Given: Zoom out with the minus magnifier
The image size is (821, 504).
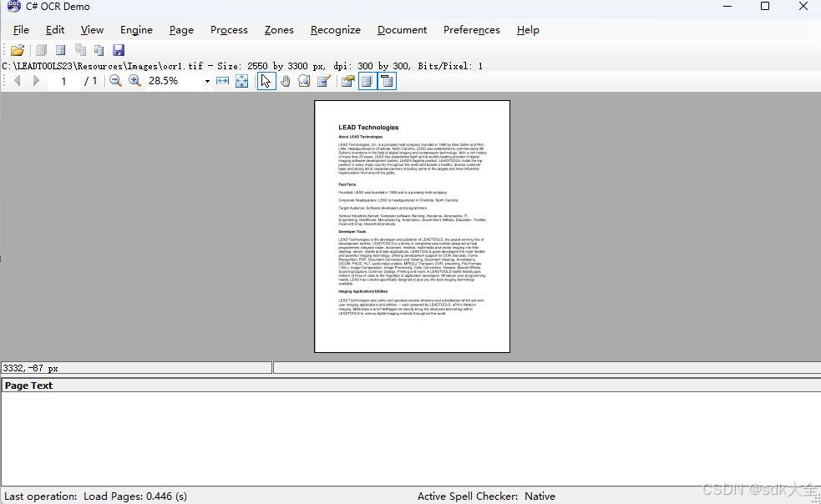Looking at the screenshot, I should (x=116, y=81).
